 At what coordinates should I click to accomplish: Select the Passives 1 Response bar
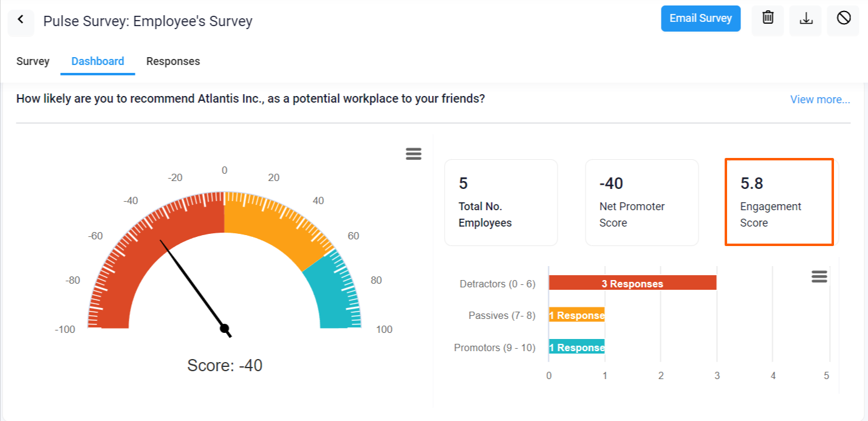click(576, 315)
